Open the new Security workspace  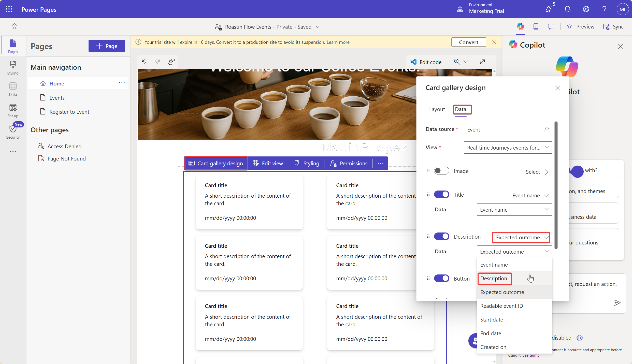point(13,131)
